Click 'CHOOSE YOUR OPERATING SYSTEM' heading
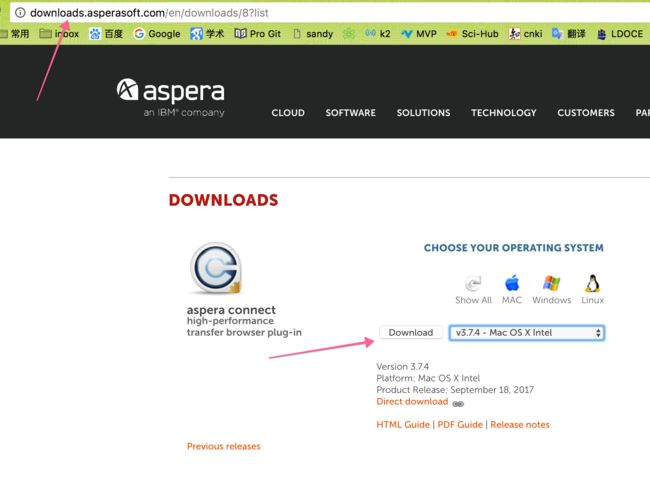 514,248
